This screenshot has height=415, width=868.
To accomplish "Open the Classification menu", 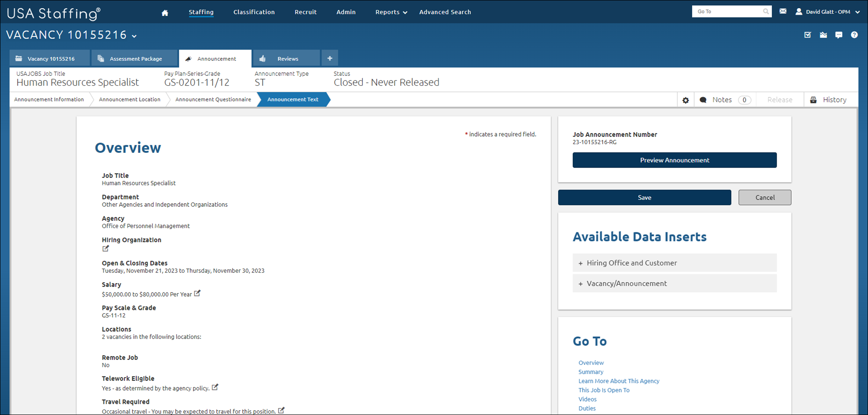I will [x=254, y=12].
